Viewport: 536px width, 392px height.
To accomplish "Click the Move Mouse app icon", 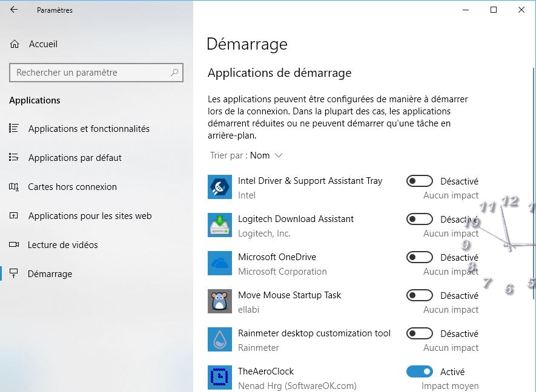I will (220, 301).
